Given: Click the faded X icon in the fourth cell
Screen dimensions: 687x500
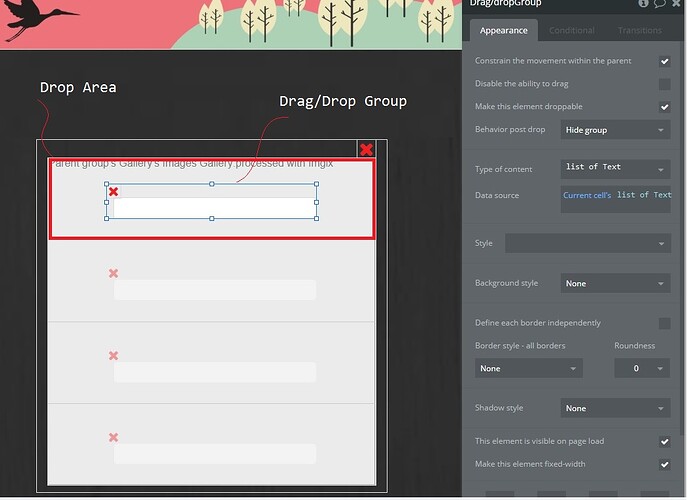Looking at the screenshot, I should tap(113, 437).
